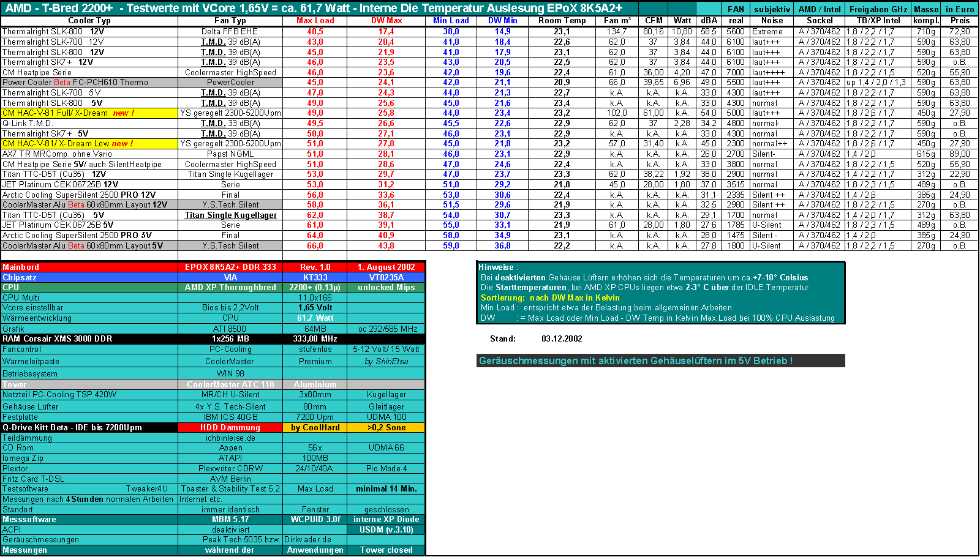Click the 'subjektiv' header cell
The width and height of the screenshot is (980, 557).
click(772, 9)
